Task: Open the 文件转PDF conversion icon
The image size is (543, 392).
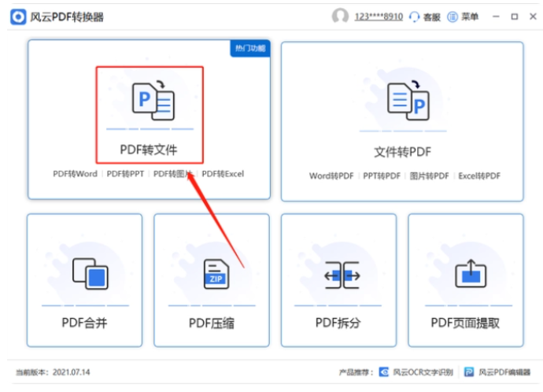Action: (408, 100)
